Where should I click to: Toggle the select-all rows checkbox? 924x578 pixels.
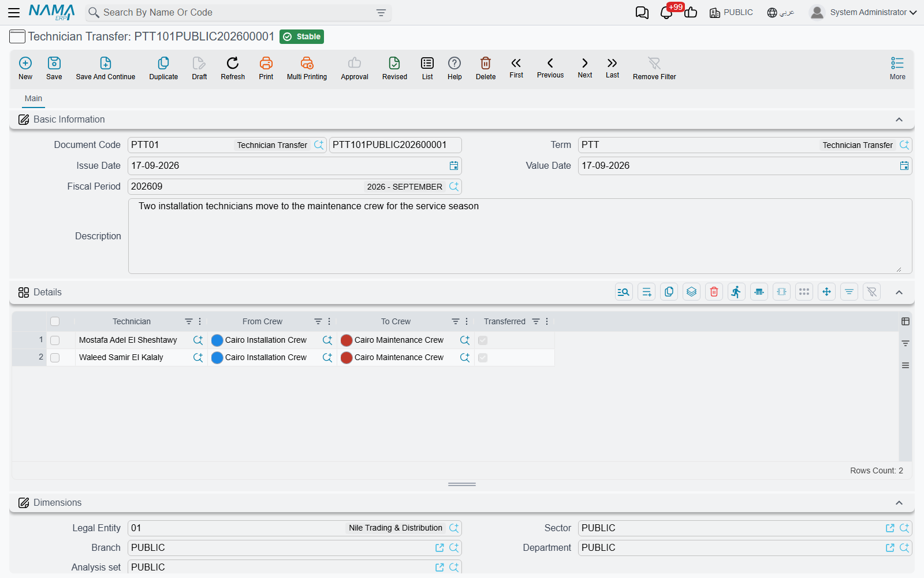[55, 321]
